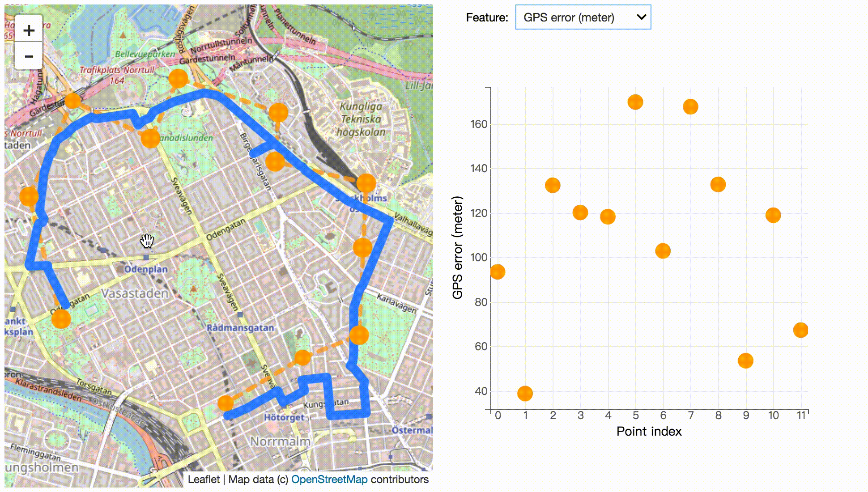
Task: Click orange GPS marker at Trafikplats Norrtull
Action: pos(73,100)
